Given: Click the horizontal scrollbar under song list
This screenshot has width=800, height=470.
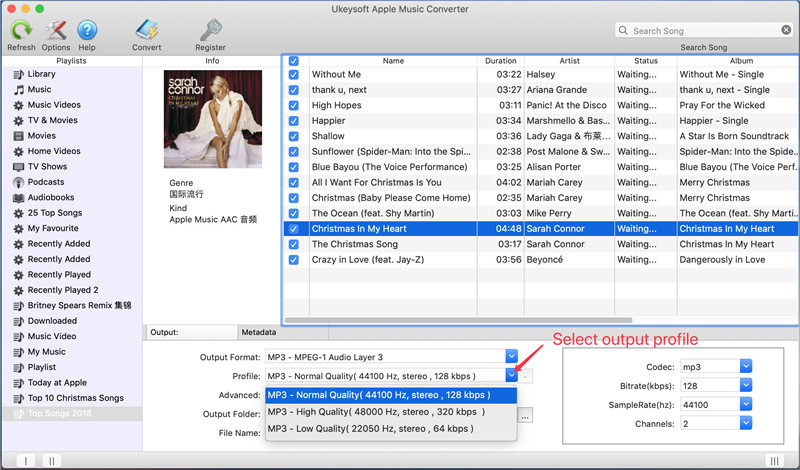Looking at the screenshot, I should pyautogui.click(x=459, y=320).
